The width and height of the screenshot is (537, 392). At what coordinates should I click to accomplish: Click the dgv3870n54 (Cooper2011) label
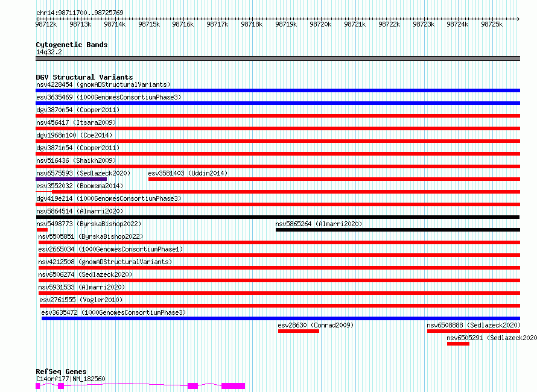pos(78,110)
